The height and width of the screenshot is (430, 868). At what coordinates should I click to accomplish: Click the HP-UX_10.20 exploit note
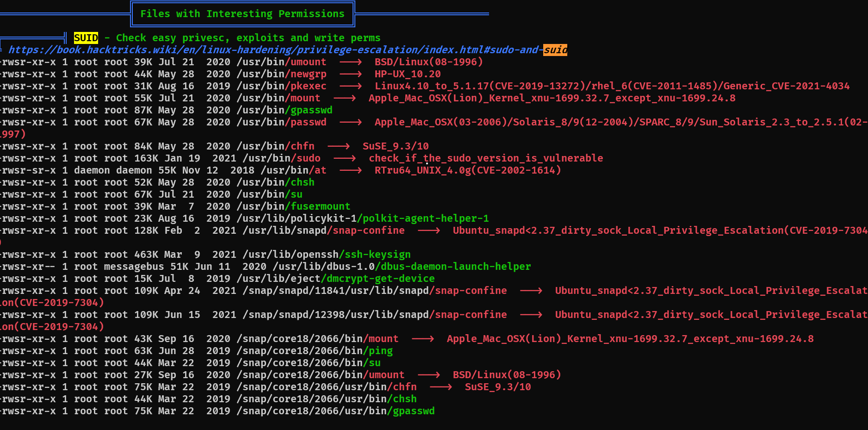point(407,74)
